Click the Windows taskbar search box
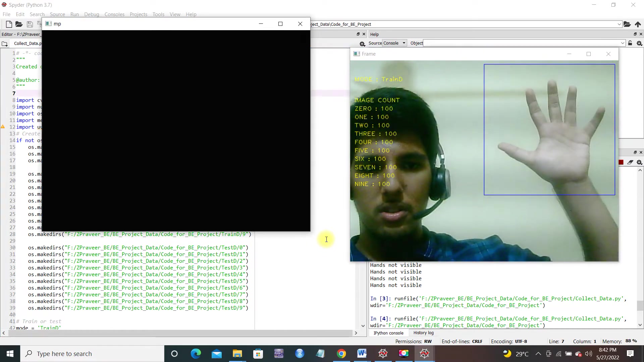 92,354
